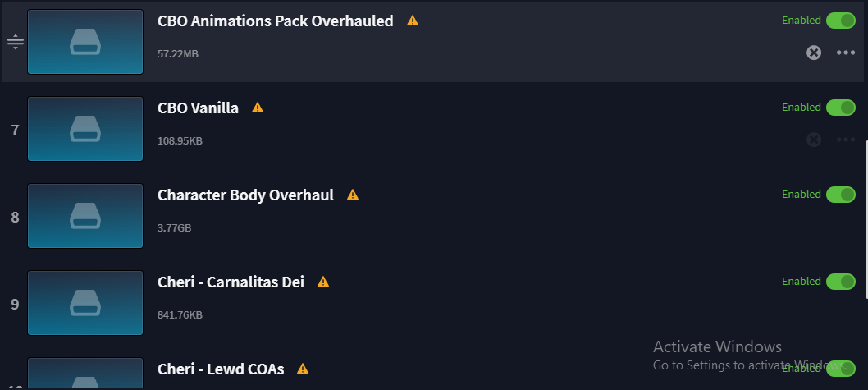Select the Character Body Overhaul title
This screenshot has height=390, width=868.
click(246, 195)
